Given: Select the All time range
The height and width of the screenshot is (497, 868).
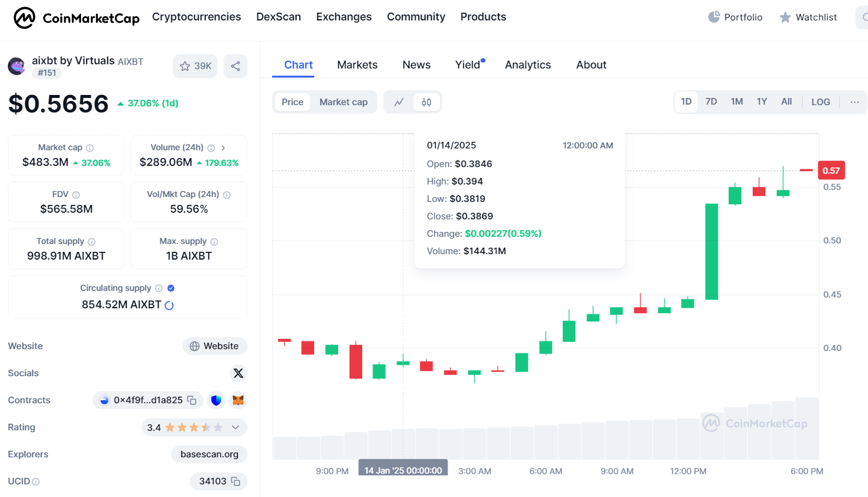Looking at the screenshot, I should [x=786, y=102].
